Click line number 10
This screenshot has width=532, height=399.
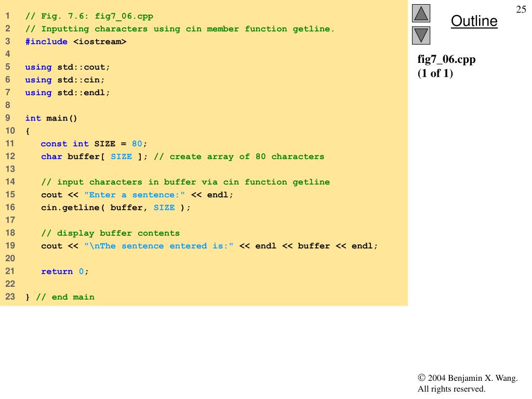click(x=10, y=131)
